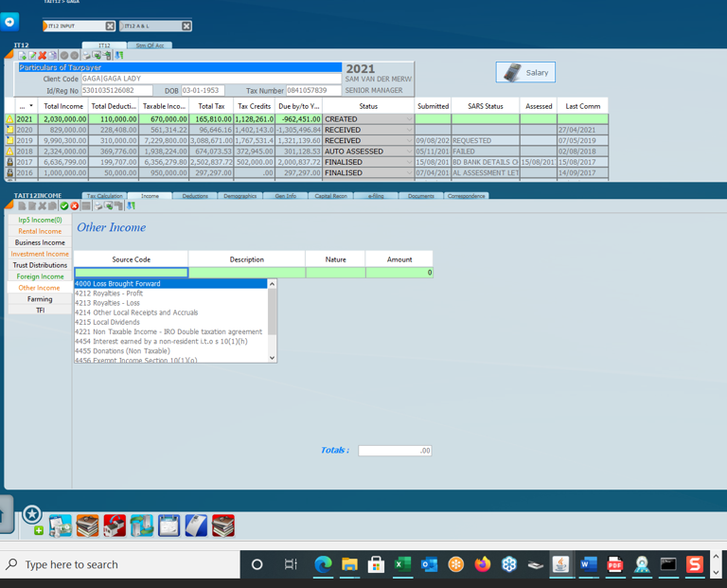727x588 pixels.
Task: Click the star favorites icon in launcher
Action: click(x=32, y=514)
